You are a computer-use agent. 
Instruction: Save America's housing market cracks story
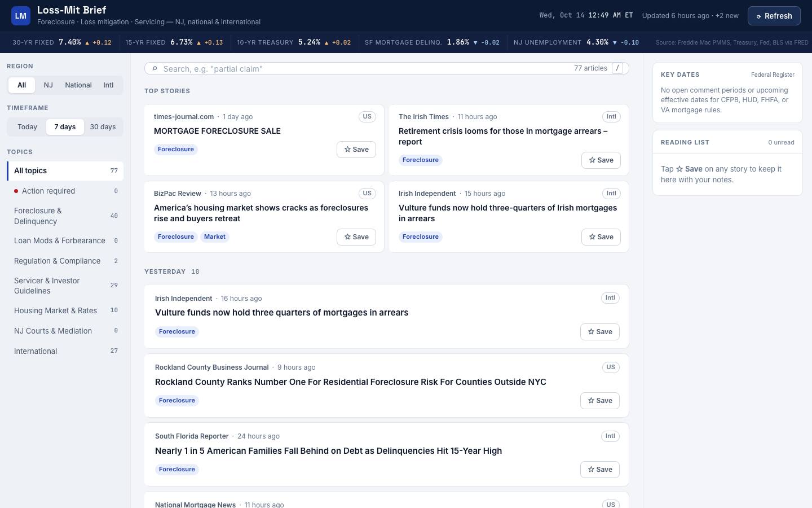pos(356,237)
